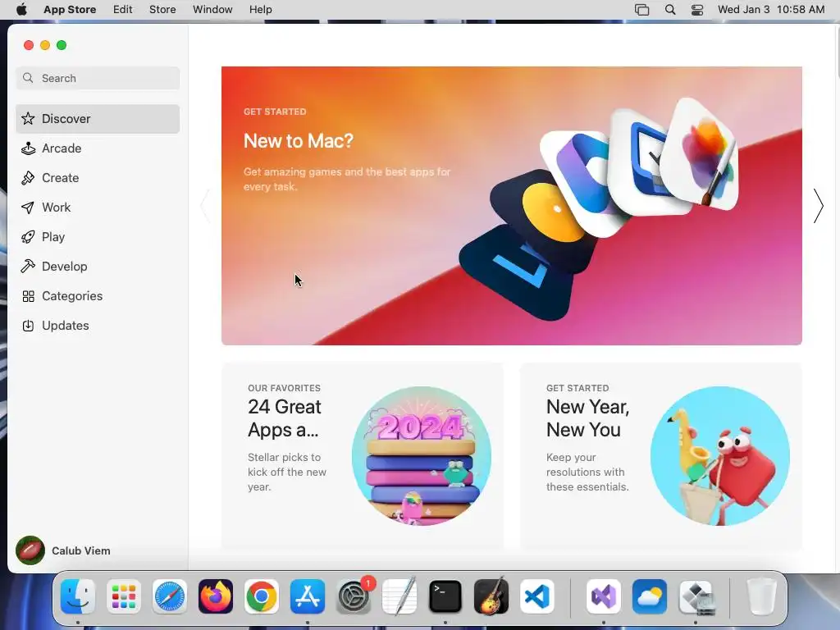Click the sidebar Search field
The image size is (840, 630).
point(98,78)
